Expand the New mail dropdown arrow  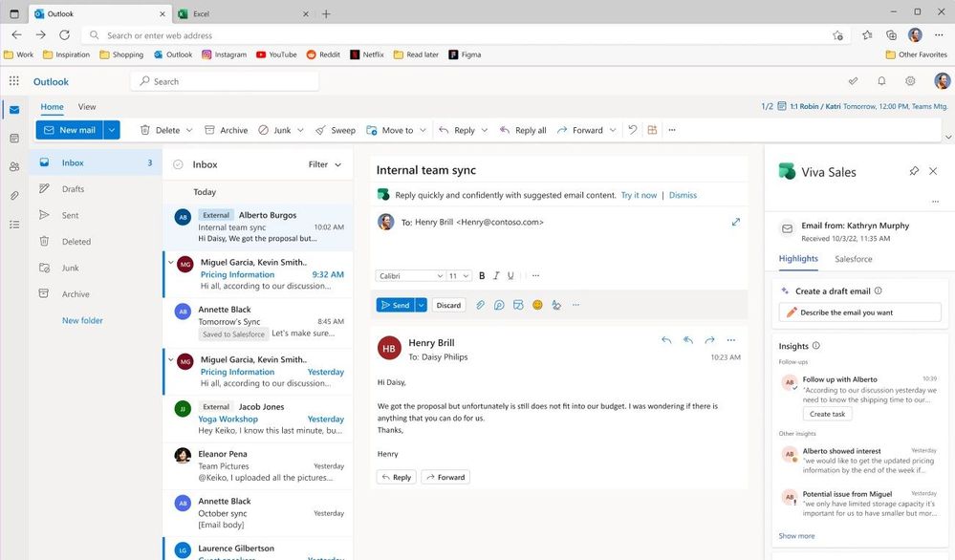112,130
